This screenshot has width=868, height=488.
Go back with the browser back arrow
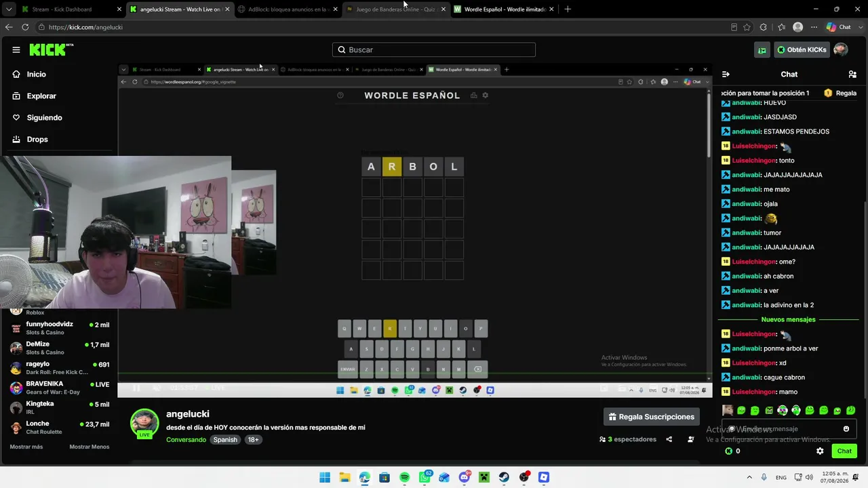click(9, 27)
